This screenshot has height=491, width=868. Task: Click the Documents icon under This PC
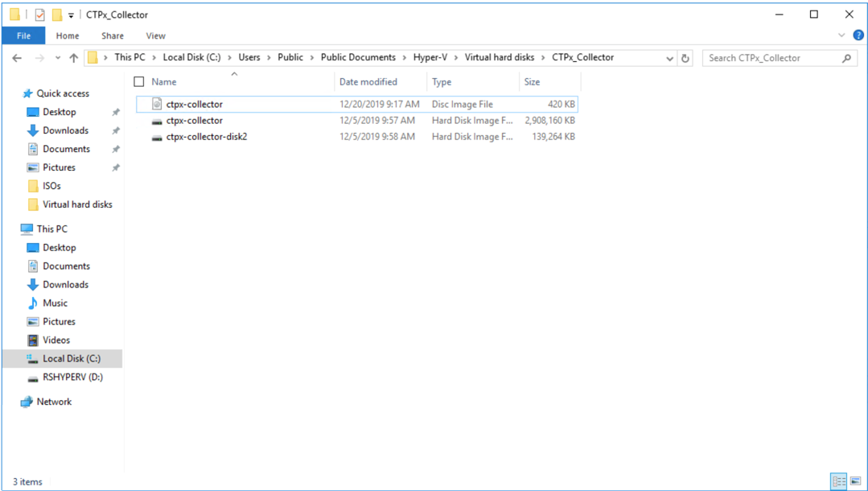click(x=33, y=266)
